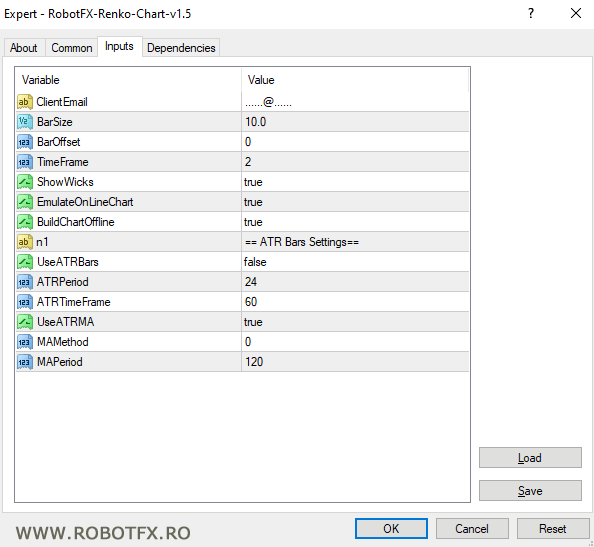Select the UseATRMA variable name
594x547 pixels.
66,322
